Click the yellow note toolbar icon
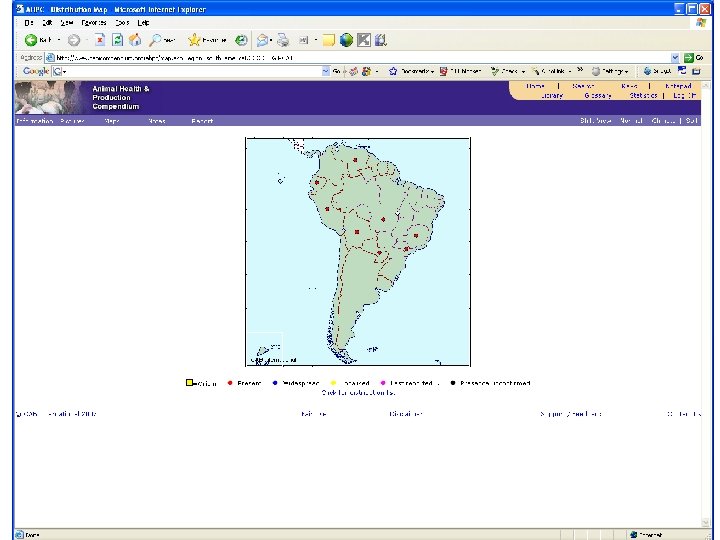Viewport: 720px width, 540px height. pyautogui.click(x=328, y=40)
